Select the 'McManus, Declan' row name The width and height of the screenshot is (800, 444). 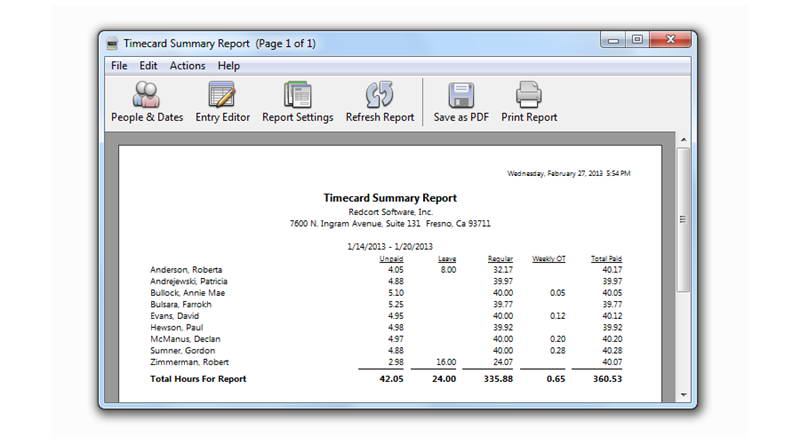click(185, 339)
